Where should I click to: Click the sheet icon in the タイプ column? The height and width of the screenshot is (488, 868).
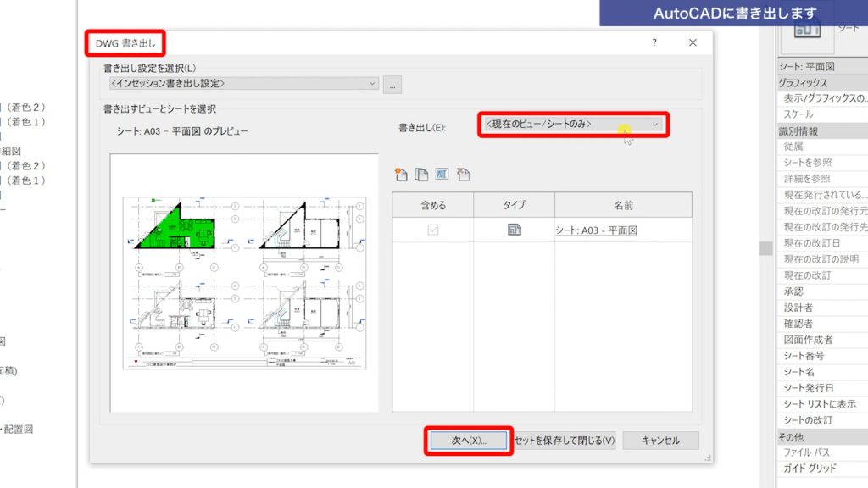click(512, 230)
